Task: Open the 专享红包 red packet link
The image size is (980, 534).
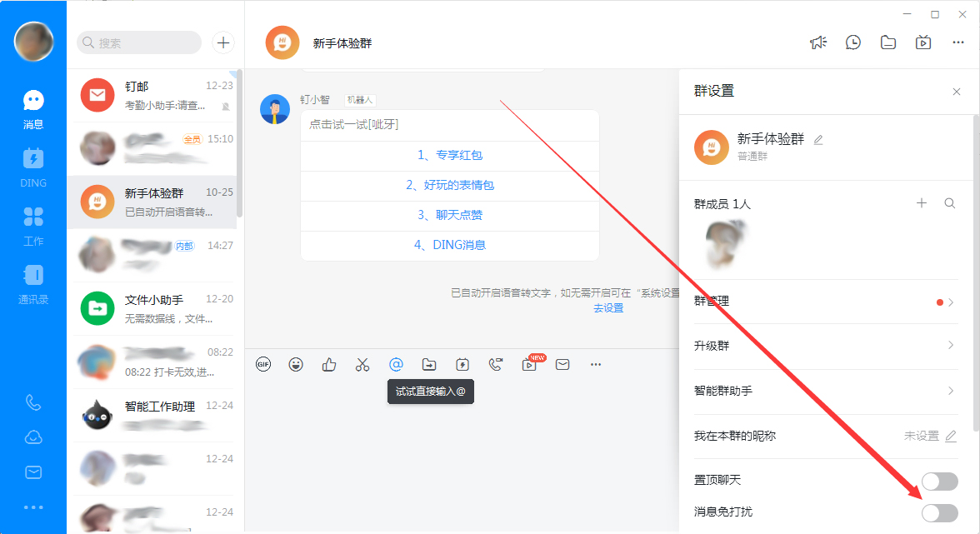Action: (450, 155)
